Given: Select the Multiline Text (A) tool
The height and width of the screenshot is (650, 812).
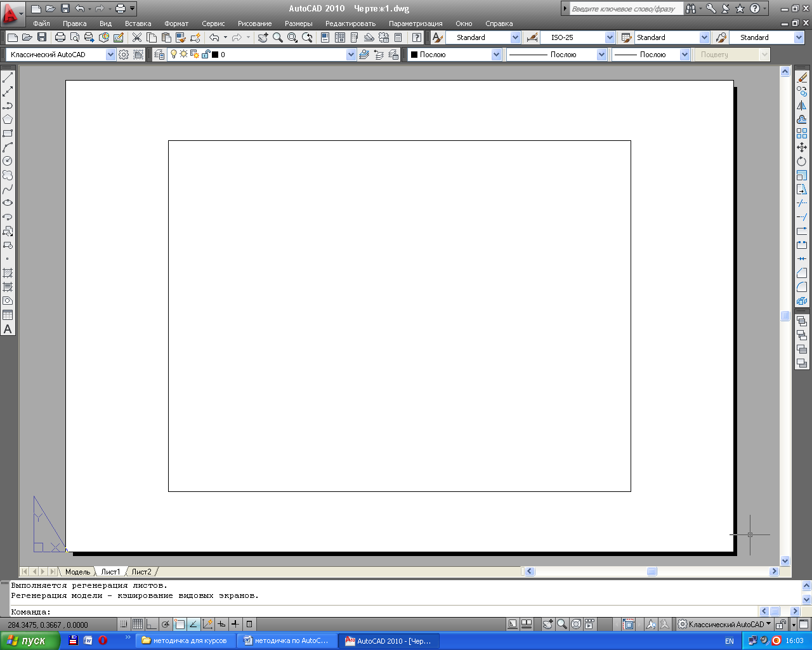Looking at the screenshot, I should (8, 329).
